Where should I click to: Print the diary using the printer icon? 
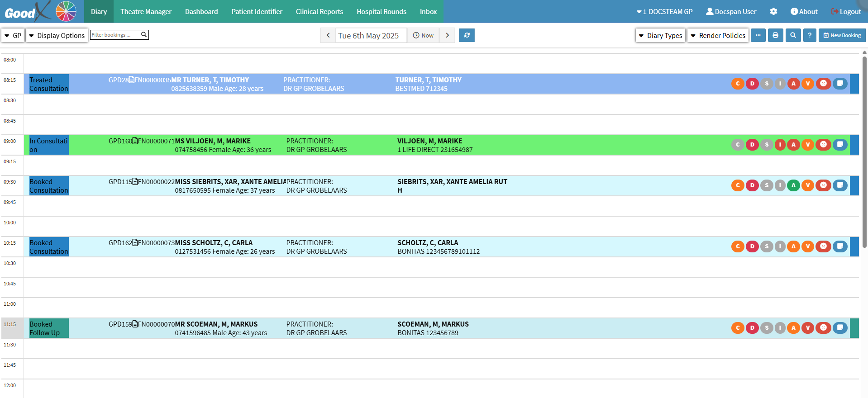tap(775, 35)
